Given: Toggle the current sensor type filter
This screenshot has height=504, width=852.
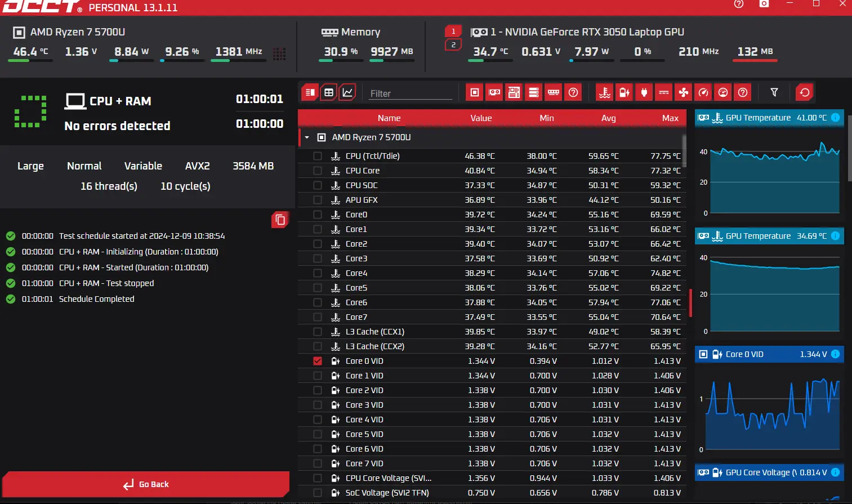Looking at the screenshot, I should 664,92.
